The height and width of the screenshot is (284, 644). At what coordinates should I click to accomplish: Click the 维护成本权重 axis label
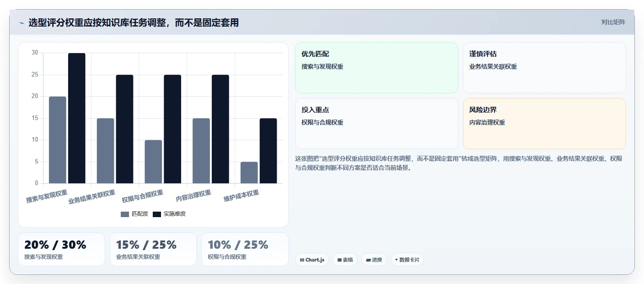(241, 196)
